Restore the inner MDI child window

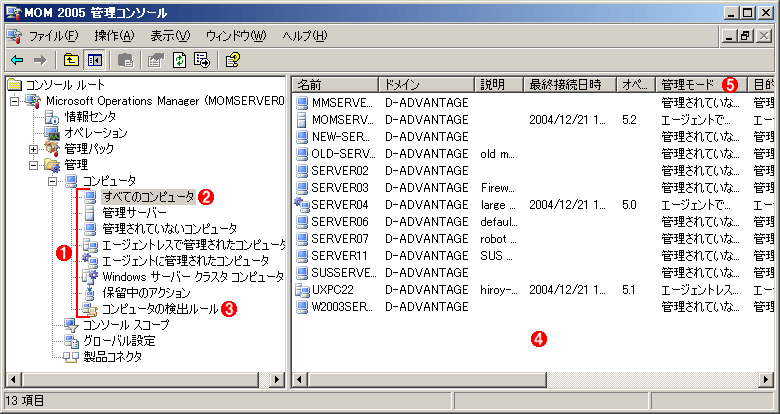click(746, 36)
